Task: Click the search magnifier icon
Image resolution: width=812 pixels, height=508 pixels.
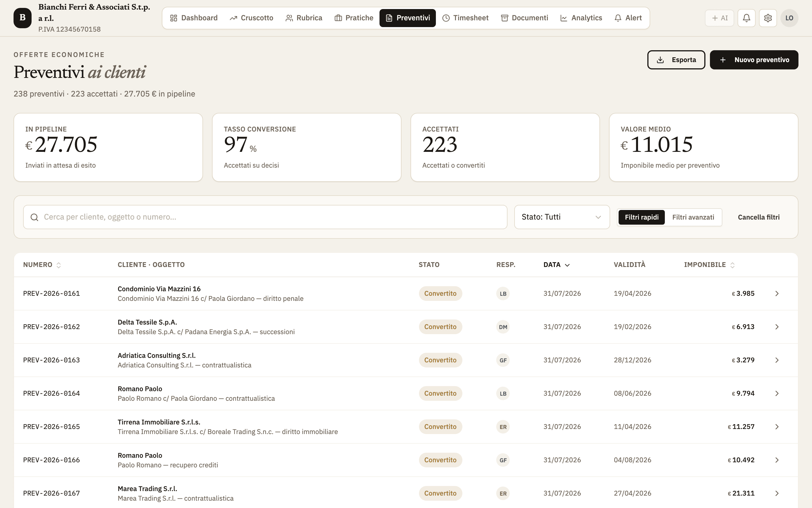Action: 34,217
